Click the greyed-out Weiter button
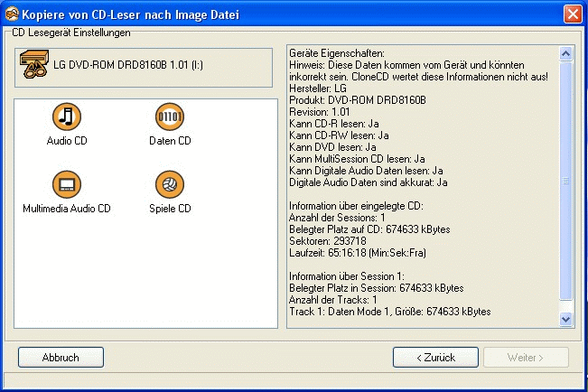 [x=526, y=358]
